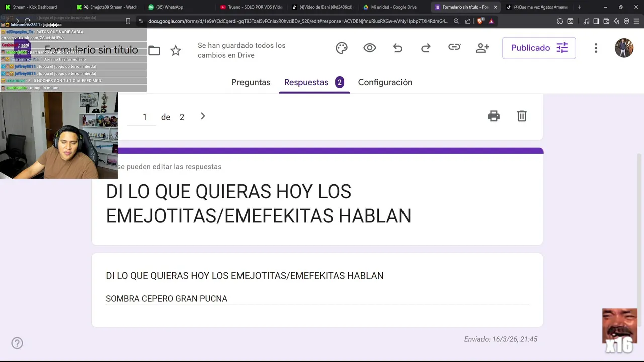The width and height of the screenshot is (644, 362).
Task: Open the Configuración tab
Action: pyautogui.click(x=385, y=82)
